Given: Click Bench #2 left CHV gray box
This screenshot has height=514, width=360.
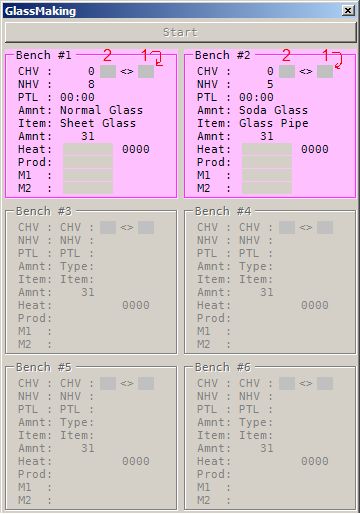Looking at the screenshot, I should tap(287, 71).
